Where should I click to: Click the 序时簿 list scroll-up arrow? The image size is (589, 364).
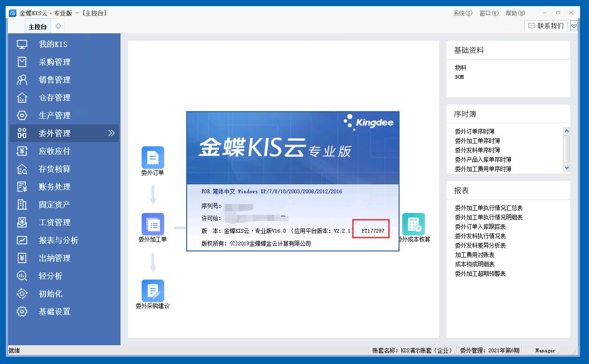566,131
